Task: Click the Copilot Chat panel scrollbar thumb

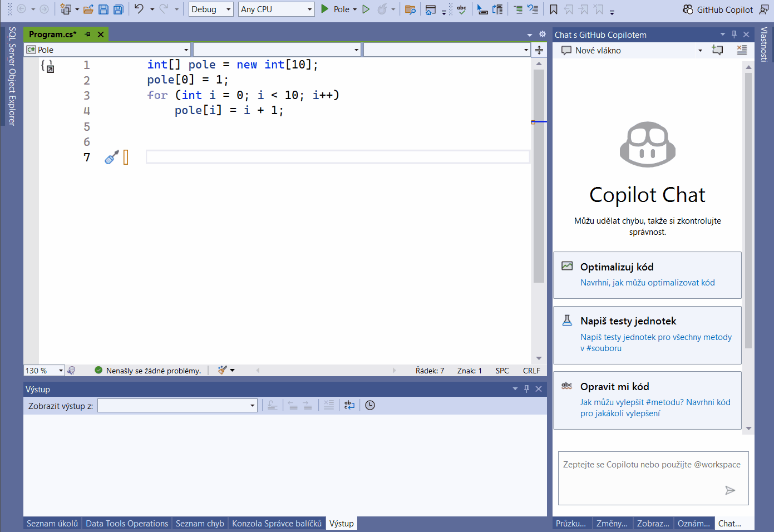Action: [748, 210]
